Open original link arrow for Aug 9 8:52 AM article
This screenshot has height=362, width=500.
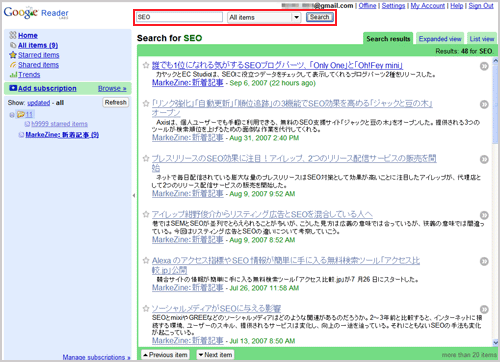(x=484, y=215)
